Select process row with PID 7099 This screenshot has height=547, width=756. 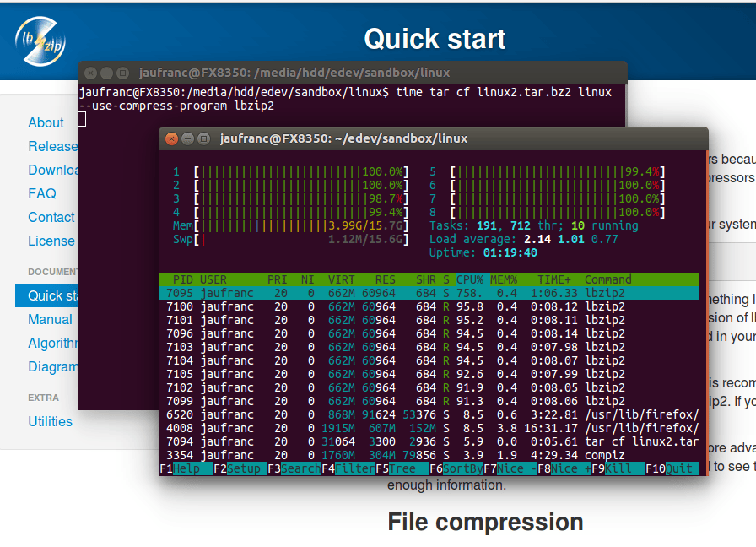429,401
